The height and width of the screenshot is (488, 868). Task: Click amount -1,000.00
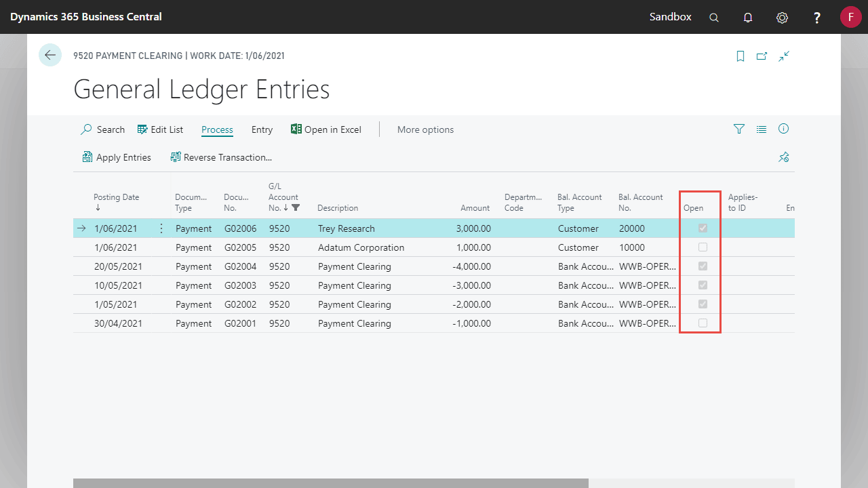471,323
